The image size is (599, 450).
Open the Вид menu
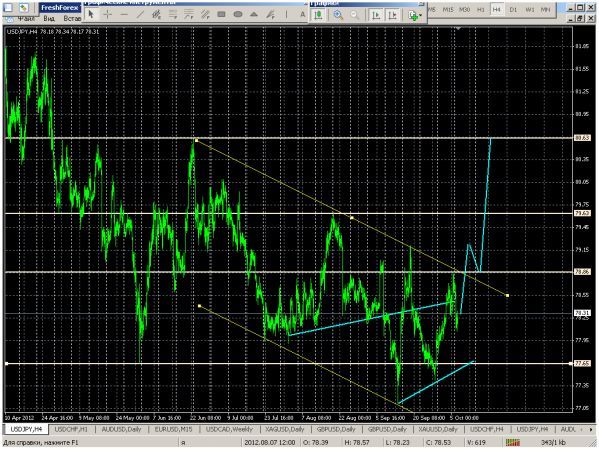[49, 18]
